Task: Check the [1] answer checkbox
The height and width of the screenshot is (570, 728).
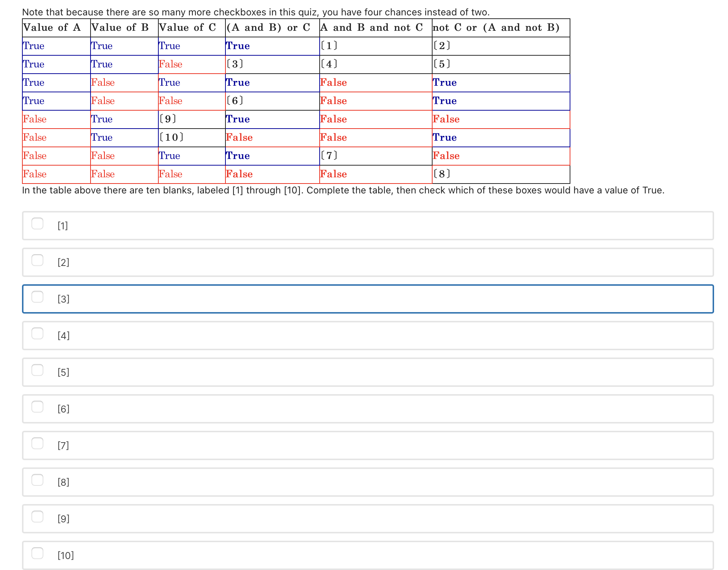Action: point(37,223)
